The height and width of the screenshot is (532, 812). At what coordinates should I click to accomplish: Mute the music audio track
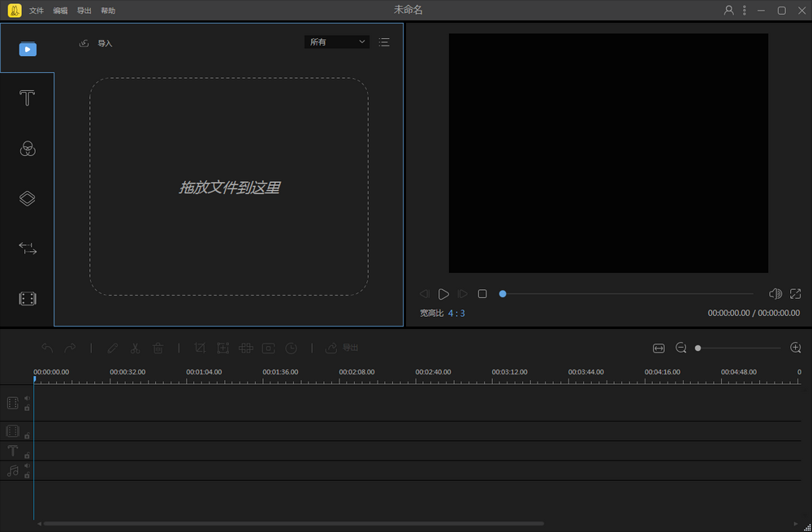click(27, 466)
